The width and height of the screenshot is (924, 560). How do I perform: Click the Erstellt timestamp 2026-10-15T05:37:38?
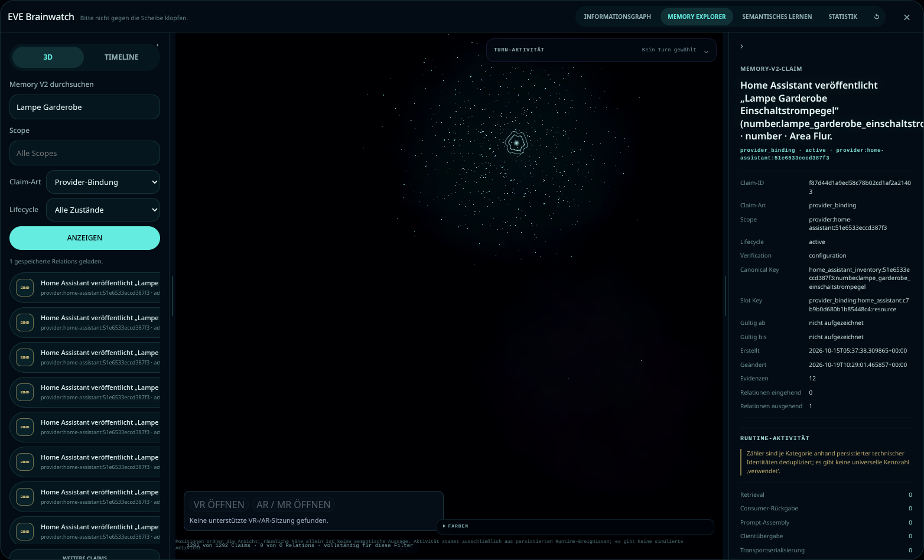[858, 351]
